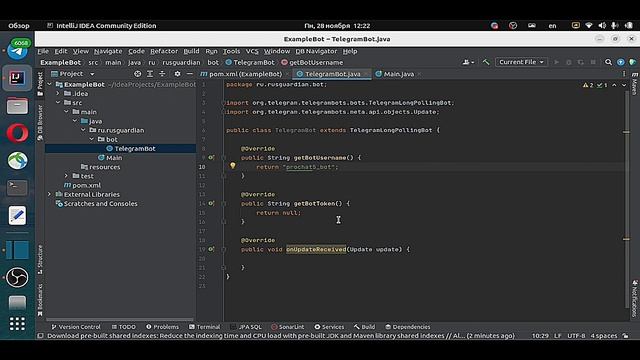640x360 pixels.
Task: Toggle the Notifications side panel
Action: (x=635, y=299)
